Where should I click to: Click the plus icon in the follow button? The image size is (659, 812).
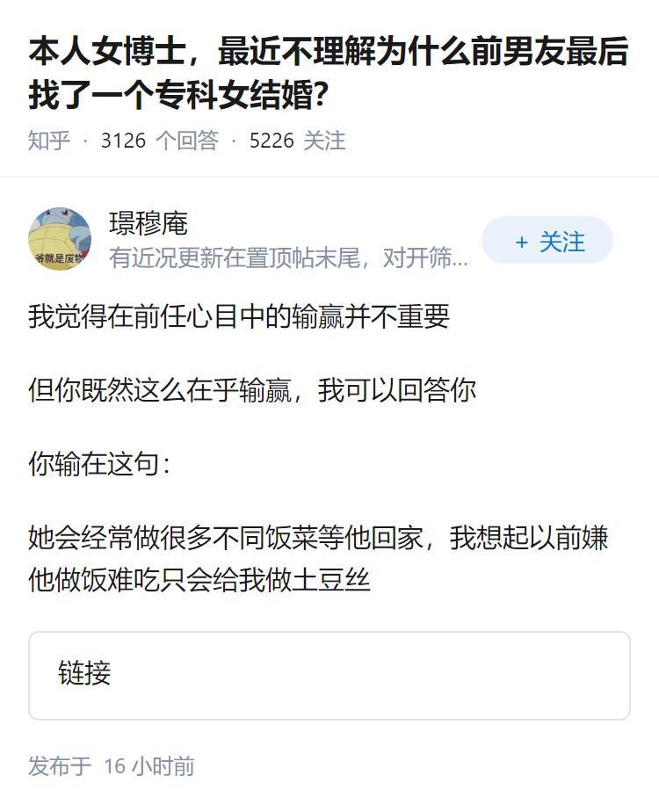pos(523,241)
